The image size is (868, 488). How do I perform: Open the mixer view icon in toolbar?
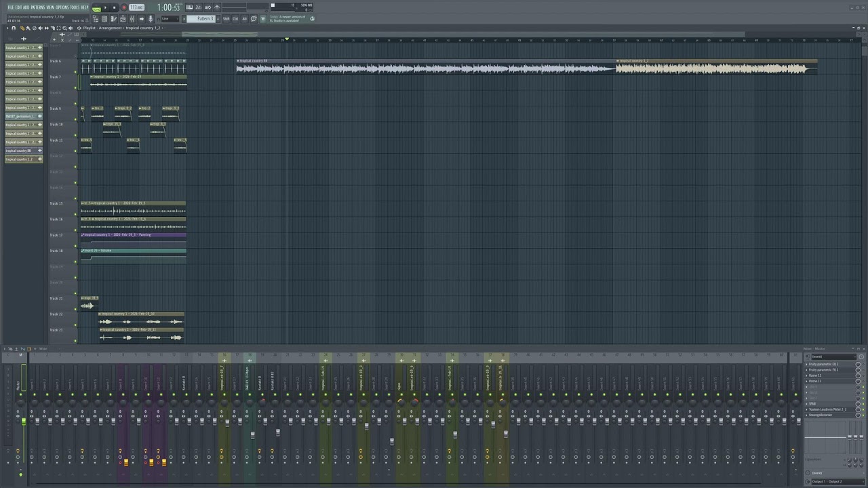coord(132,18)
